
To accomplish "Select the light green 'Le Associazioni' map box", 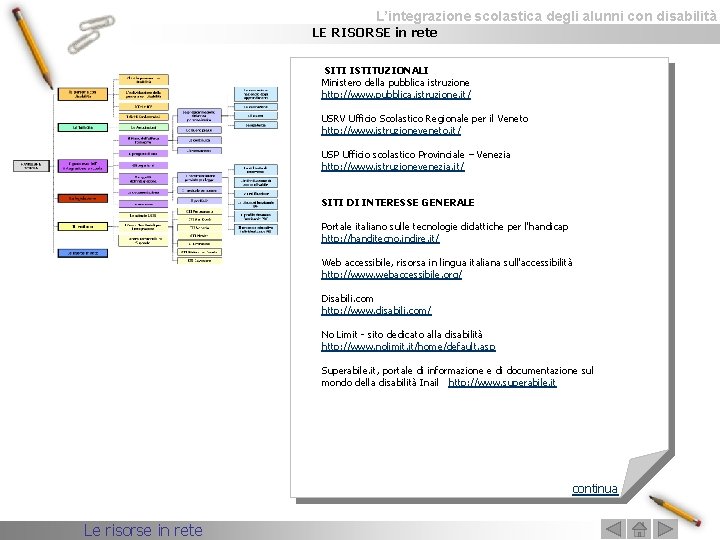I will [144, 127].
